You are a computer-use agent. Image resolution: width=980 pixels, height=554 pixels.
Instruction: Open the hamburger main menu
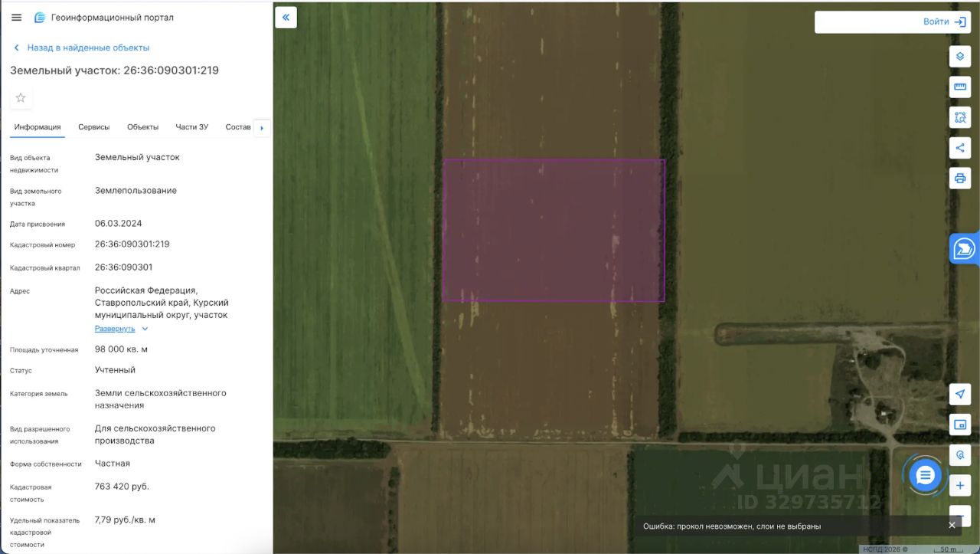click(17, 17)
